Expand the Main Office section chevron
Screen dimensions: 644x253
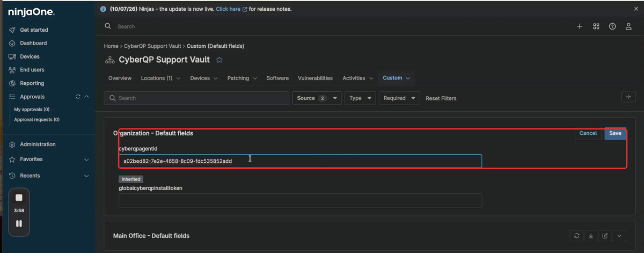619,235
